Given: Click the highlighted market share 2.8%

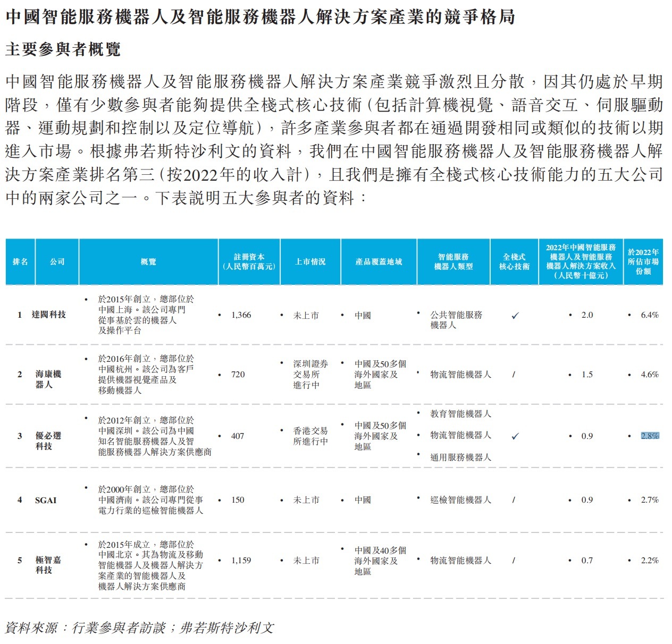Looking at the screenshot, I should pos(650,436).
